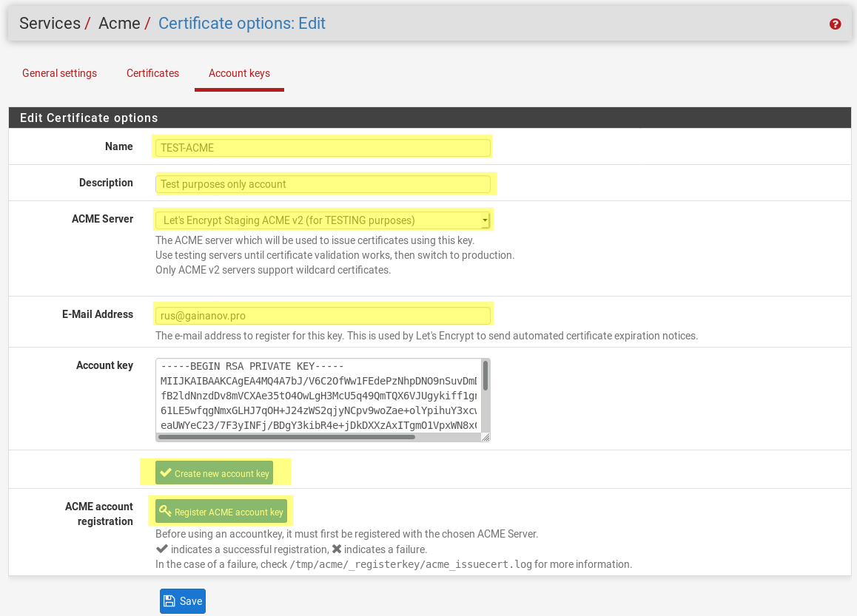The image size is (857, 616).
Task: Click the Account key horizontal scrollbar
Action: (286, 437)
